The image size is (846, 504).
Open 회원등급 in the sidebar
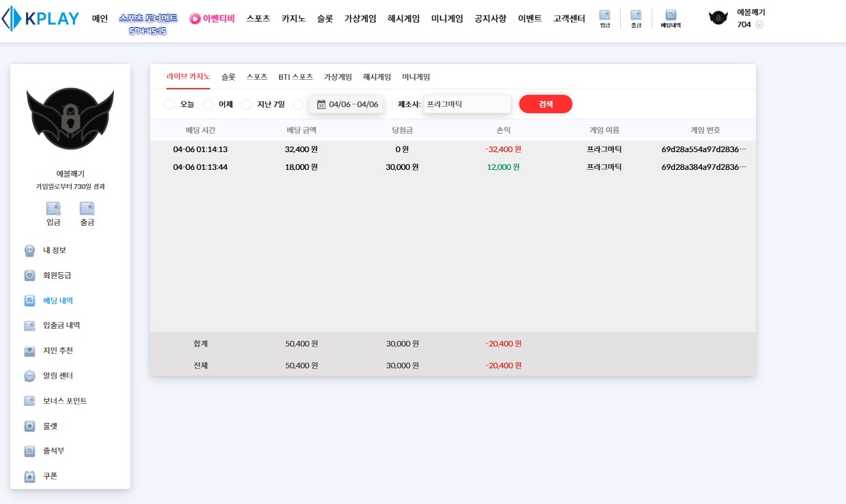[x=57, y=276]
